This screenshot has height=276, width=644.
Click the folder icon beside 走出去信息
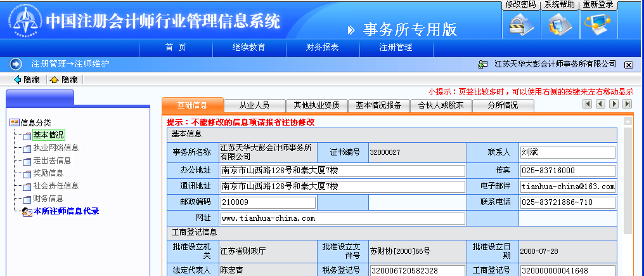pos(27,161)
